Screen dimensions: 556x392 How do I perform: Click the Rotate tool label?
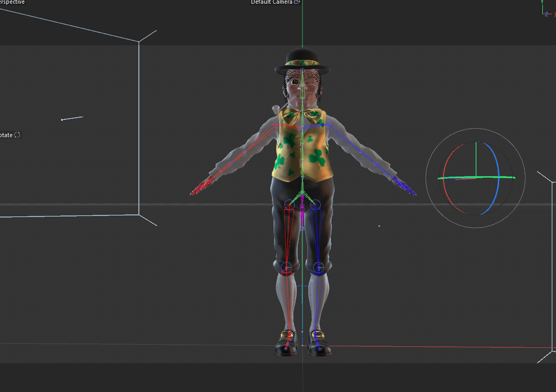point(6,135)
